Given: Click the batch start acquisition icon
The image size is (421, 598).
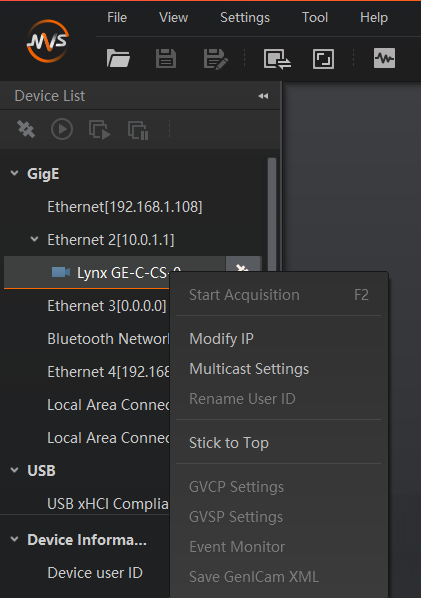Looking at the screenshot, I should [100, 130].
